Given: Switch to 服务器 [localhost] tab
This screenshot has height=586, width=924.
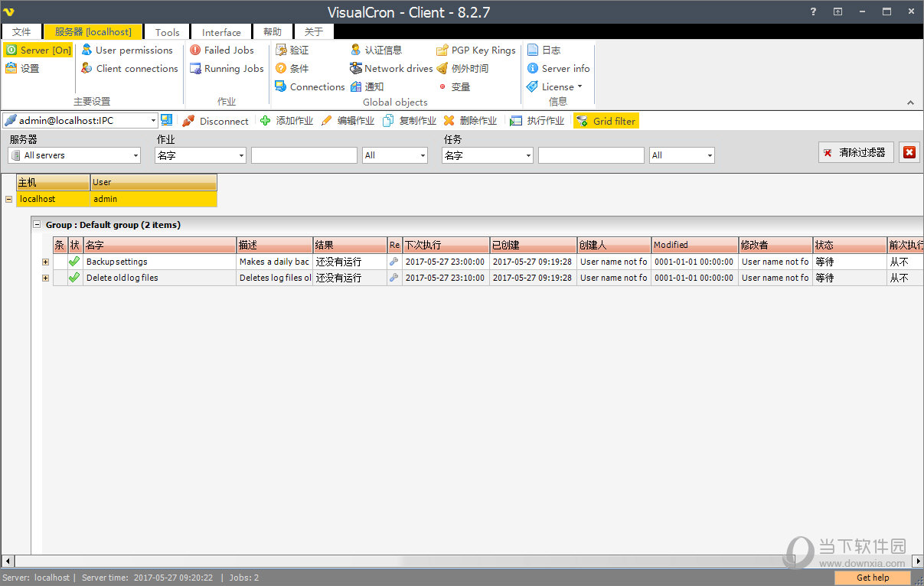Looking at the screenshot, I should pyautogui.click(x=93, y=32).
